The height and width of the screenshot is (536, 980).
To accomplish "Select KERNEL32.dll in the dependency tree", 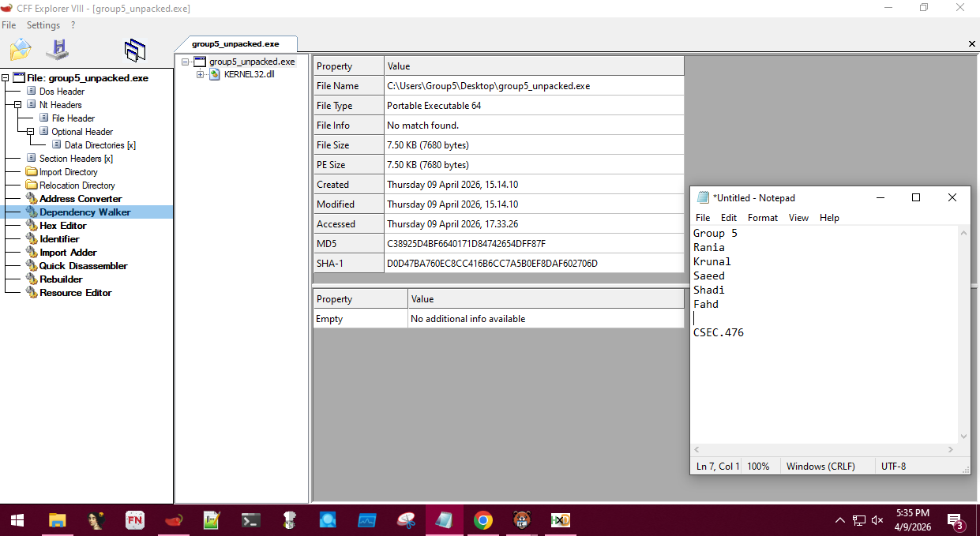I will point(250,74).
